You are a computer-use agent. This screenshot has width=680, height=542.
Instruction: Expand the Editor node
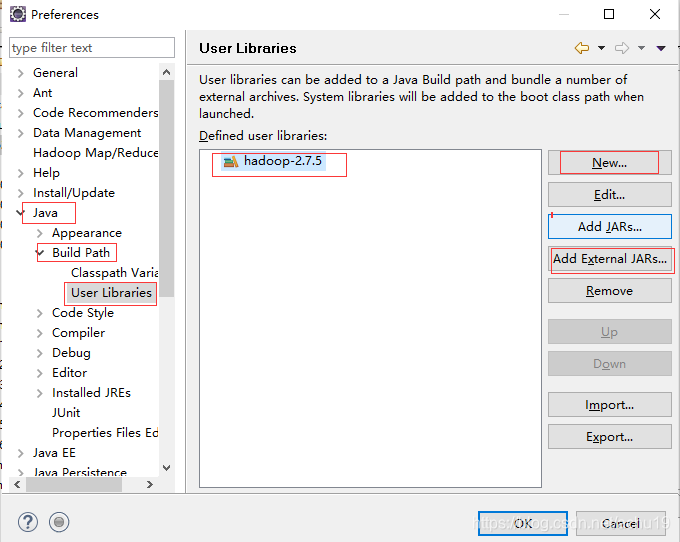pyautogui.click(x=39, y=373)
